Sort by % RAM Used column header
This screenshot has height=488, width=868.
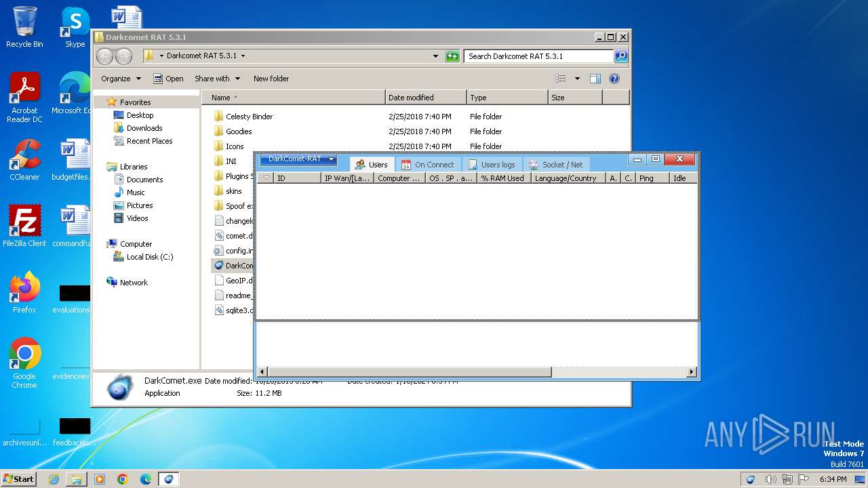504,178
